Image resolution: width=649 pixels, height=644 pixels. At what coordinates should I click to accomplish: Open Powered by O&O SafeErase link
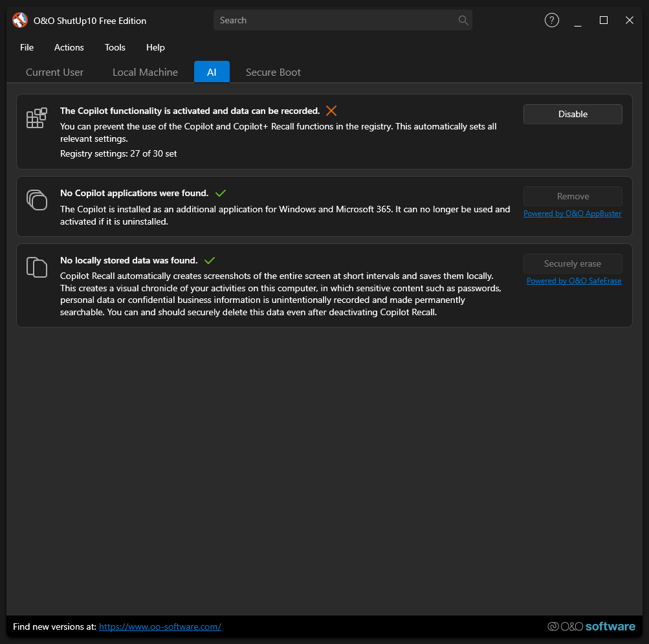pos(574,281)
